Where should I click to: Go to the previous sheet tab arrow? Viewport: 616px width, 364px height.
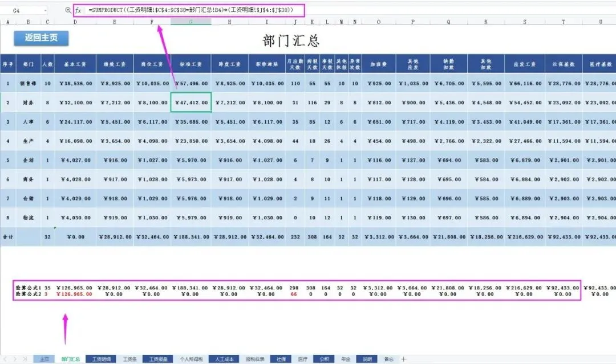point(5,359)
